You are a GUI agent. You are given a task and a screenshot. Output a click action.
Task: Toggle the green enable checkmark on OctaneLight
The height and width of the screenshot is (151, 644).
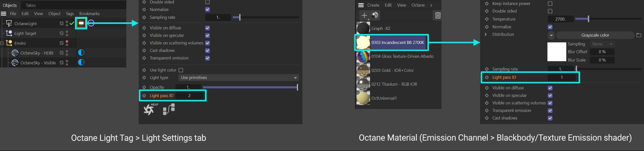coord(72,23)
